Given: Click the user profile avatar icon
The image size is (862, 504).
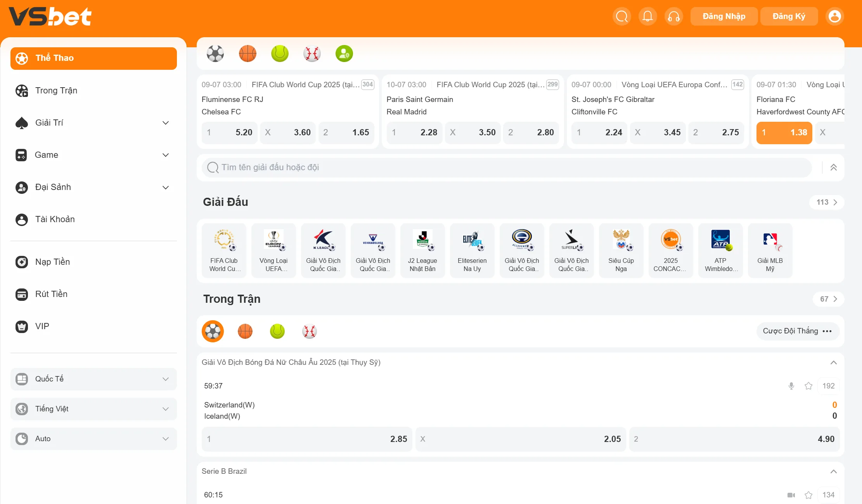Looking at the screenshot, I should (x=835, y=16).
